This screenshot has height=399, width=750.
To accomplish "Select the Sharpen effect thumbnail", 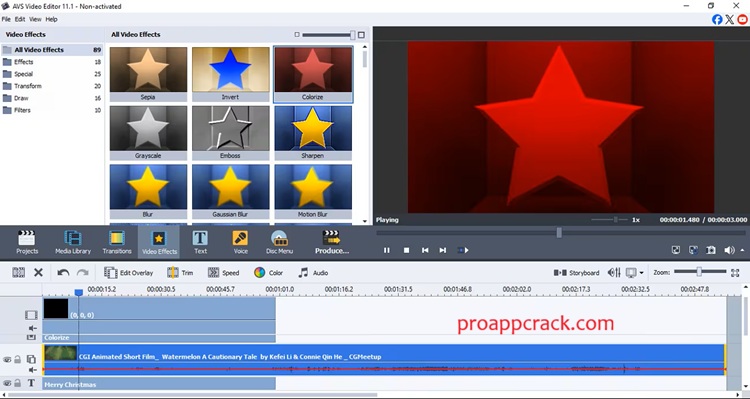I will [x=313, y=133].
